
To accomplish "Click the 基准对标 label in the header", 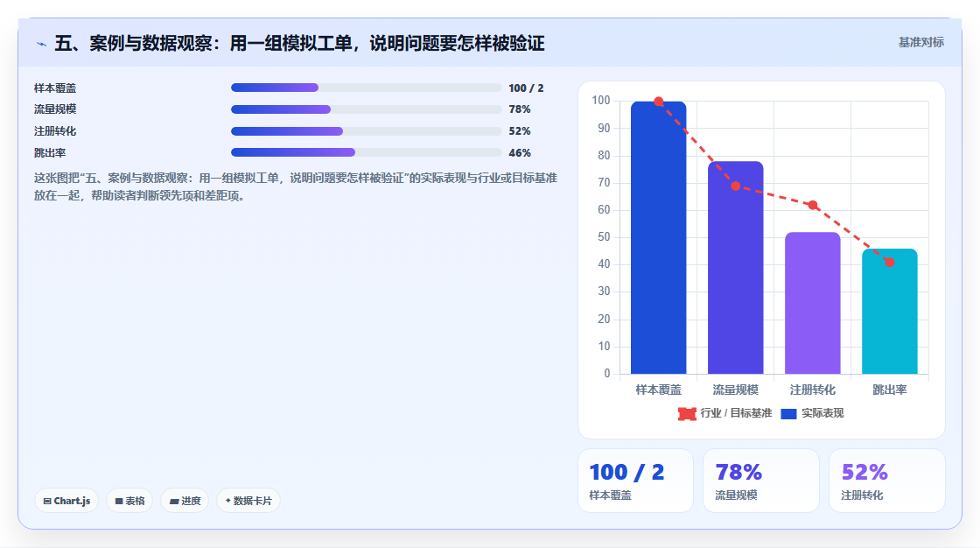I will [x=920, y=43].
